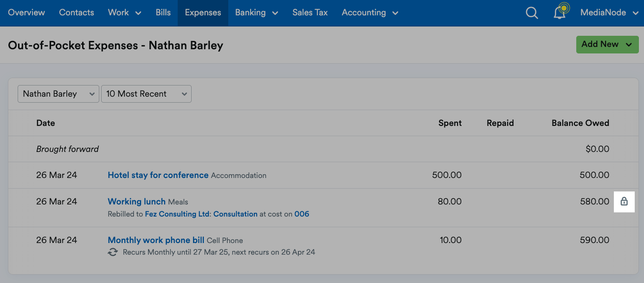Screen dimensions: 644x283
Task: Open the Hotel stay for conference expense
Action: (x=158, y=175)
